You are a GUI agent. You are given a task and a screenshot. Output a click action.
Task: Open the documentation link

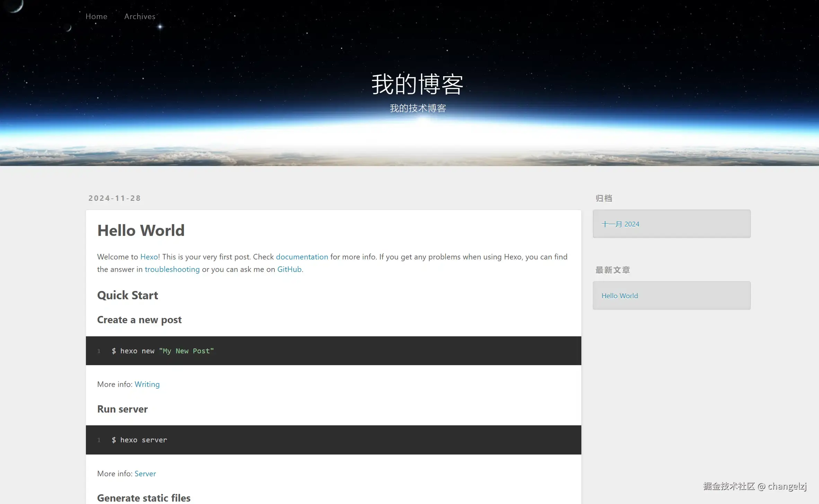click(301, 257)
